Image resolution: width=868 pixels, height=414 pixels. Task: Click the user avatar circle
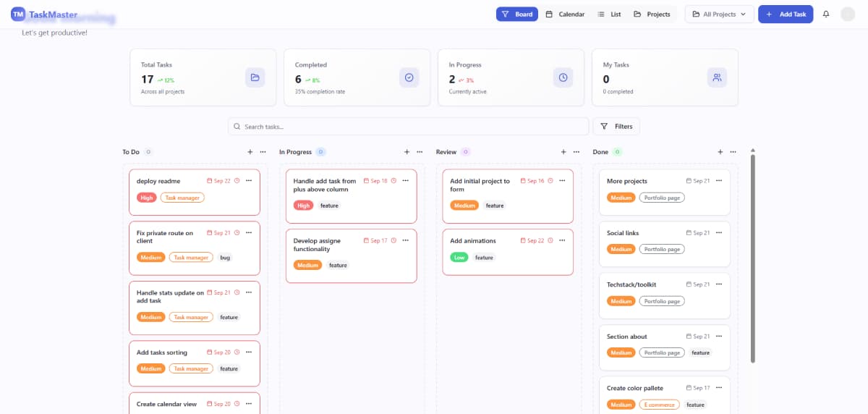[x=848, y=14]
